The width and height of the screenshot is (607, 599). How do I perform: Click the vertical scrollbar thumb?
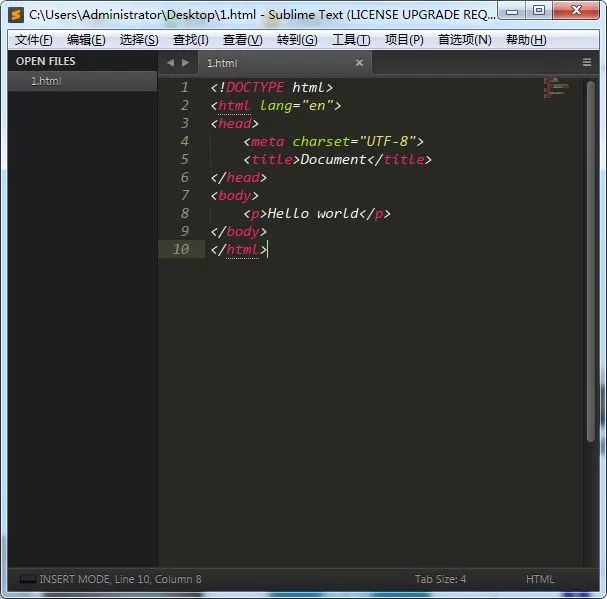coord(590,261)
